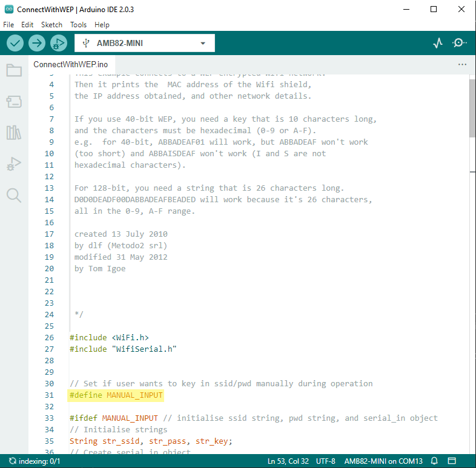Click the notifications bell in status bar
Viewport: 476px width, 468px height.
pyautogui.click(x=434, y=461)
